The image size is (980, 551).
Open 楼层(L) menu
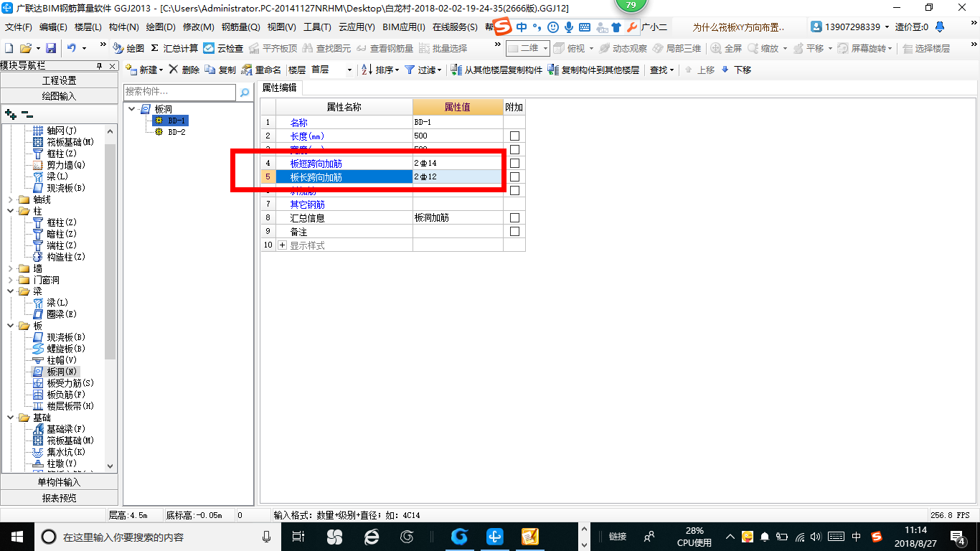pos(88,27)
